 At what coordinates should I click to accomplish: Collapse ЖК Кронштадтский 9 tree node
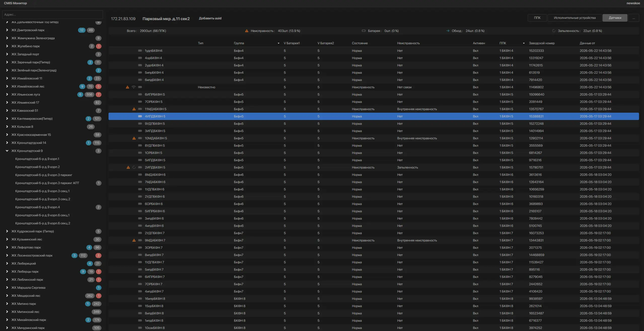(x=7, y=151)
